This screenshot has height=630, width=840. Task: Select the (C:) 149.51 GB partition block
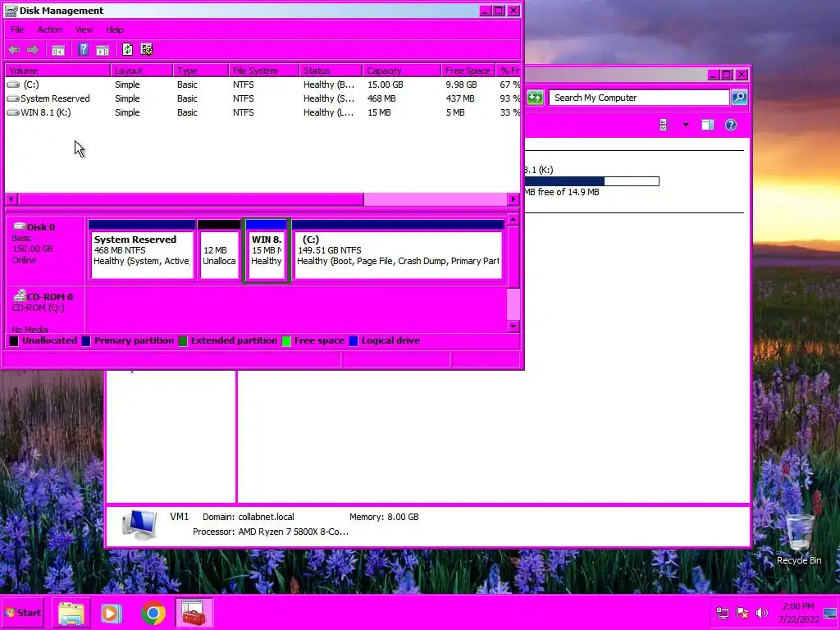398,249
